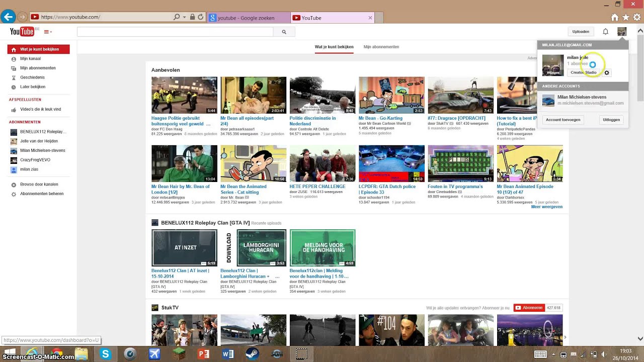644x362 pixels.
Task: Open Mr Bean all episodes video title
Action: pyautogui.click(x=247, y=121)
